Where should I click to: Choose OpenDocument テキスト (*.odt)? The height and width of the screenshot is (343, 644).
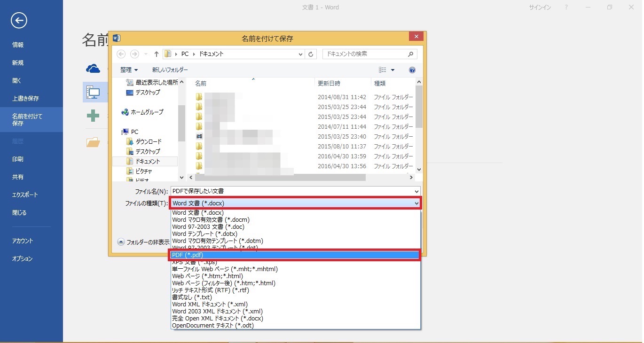coord(213,326)
